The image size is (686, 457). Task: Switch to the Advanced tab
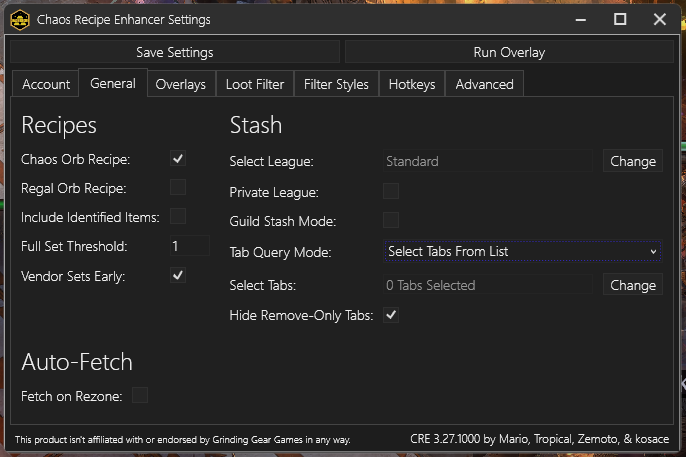coord(484,85)
